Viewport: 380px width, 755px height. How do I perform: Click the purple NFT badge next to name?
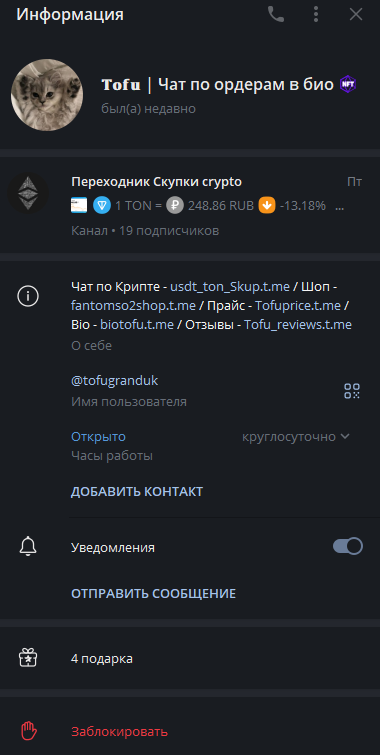coord(348,85)
